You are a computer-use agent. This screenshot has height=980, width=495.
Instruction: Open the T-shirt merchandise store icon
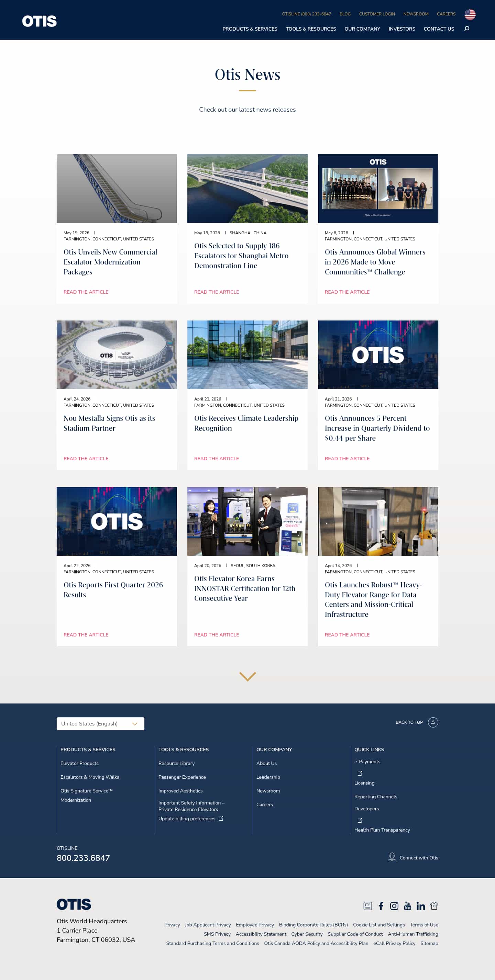tap(434, 906)
